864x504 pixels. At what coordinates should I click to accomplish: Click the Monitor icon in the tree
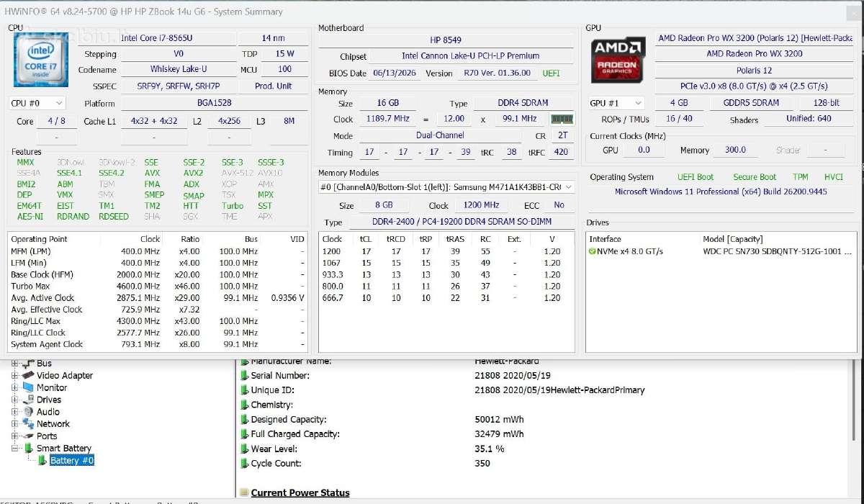[27, 387]
